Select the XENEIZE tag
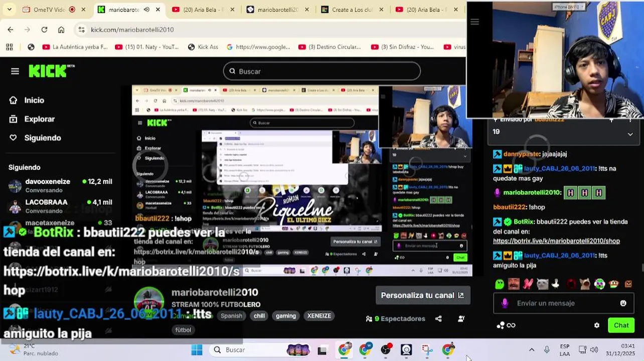 [319, 316]
